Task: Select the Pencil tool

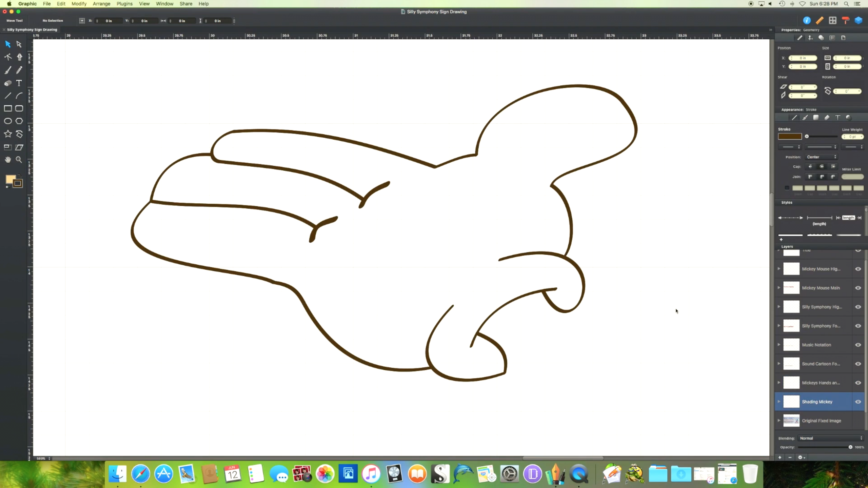Action: pyautogui.click(x=19, y=70)
